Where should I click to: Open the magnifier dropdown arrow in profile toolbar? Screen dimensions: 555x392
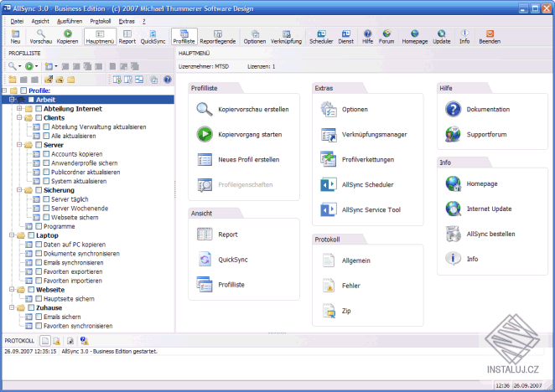20,66
